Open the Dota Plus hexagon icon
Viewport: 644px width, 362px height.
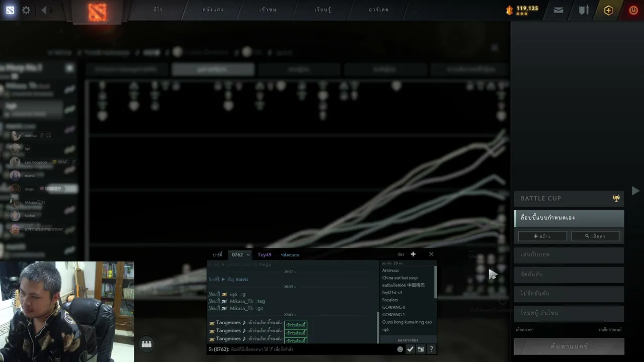[609, 10]
